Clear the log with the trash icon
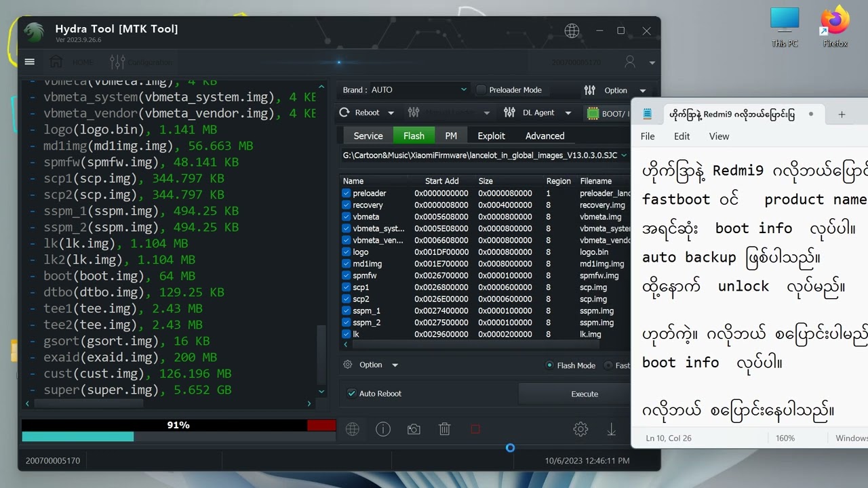The height and width of the screenshot is (488, 868). [x=445, y=429]
